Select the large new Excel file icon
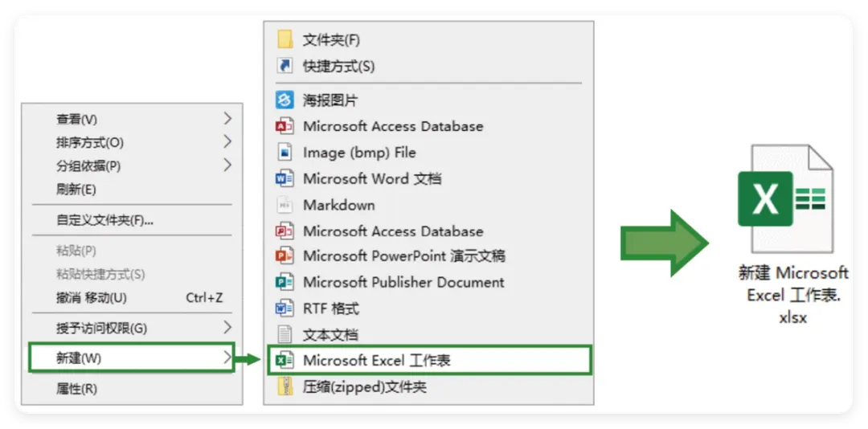868x429 pixels. 786,198
